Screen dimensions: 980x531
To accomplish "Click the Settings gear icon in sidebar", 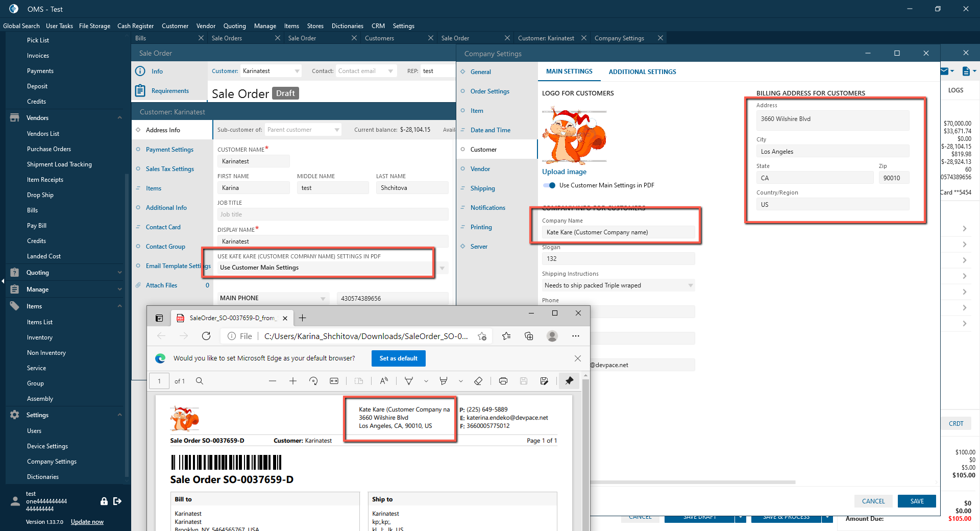I will click(x=14, y=415).
